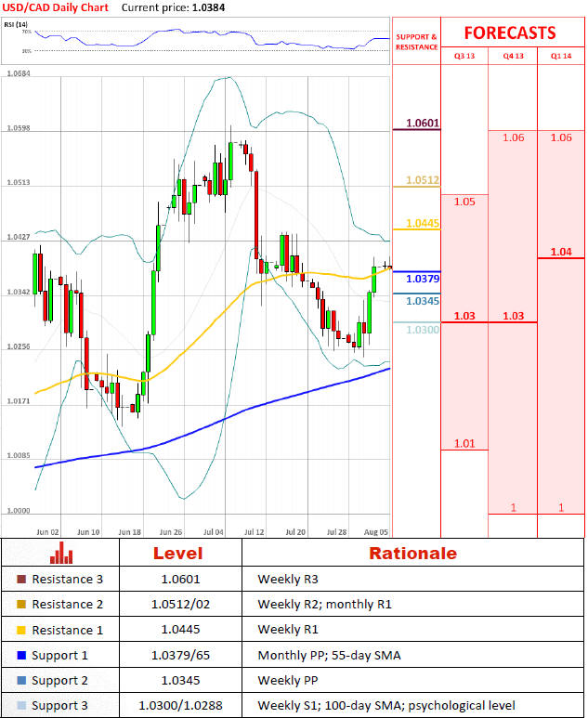The image size is (588, 718).
Task: Click the 1.0345 level table cell
Action: tap(180, 681)
